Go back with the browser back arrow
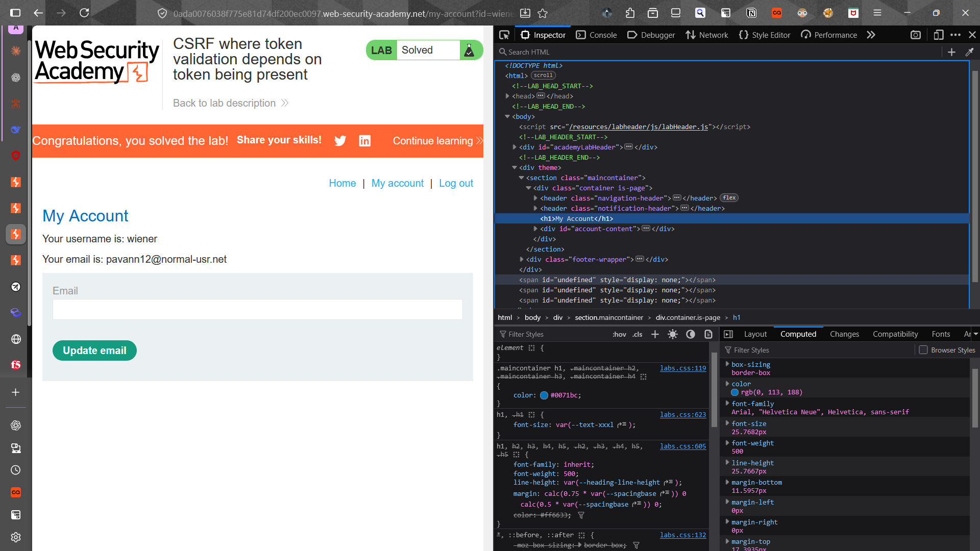Screen dimensions: 980x551 38,13
